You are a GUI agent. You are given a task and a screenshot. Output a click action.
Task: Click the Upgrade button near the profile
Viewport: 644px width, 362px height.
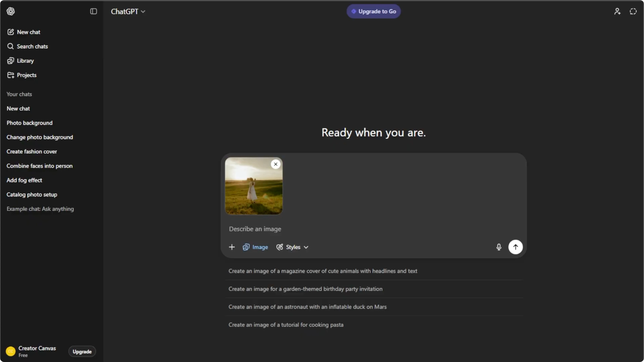coord(82,352)
